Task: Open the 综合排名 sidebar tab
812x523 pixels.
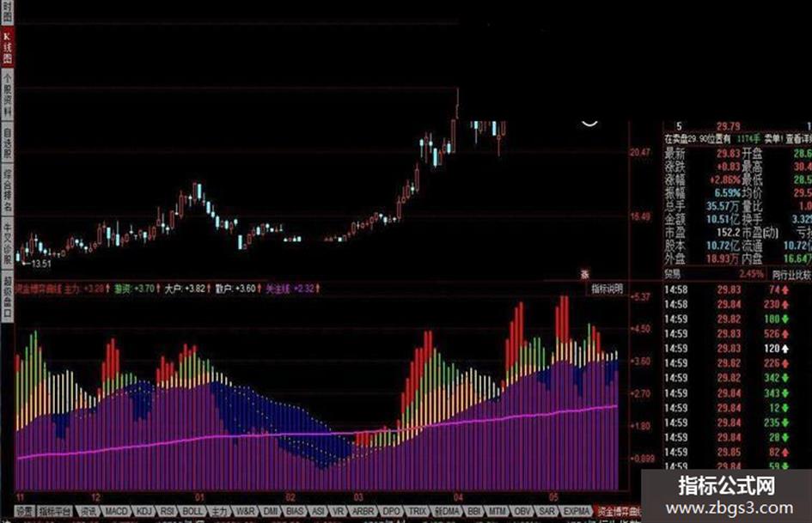Action: (7, 190)
